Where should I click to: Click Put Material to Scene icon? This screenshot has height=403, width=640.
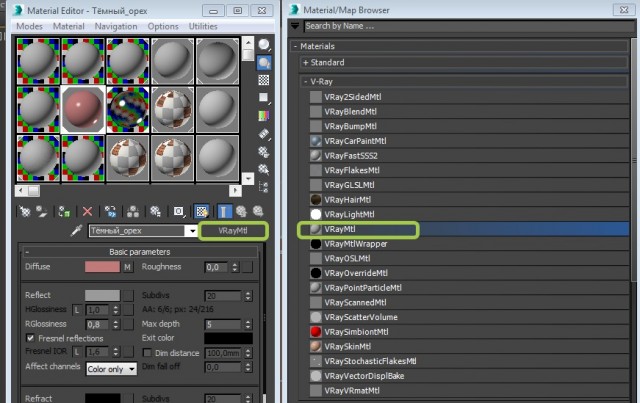42,211
